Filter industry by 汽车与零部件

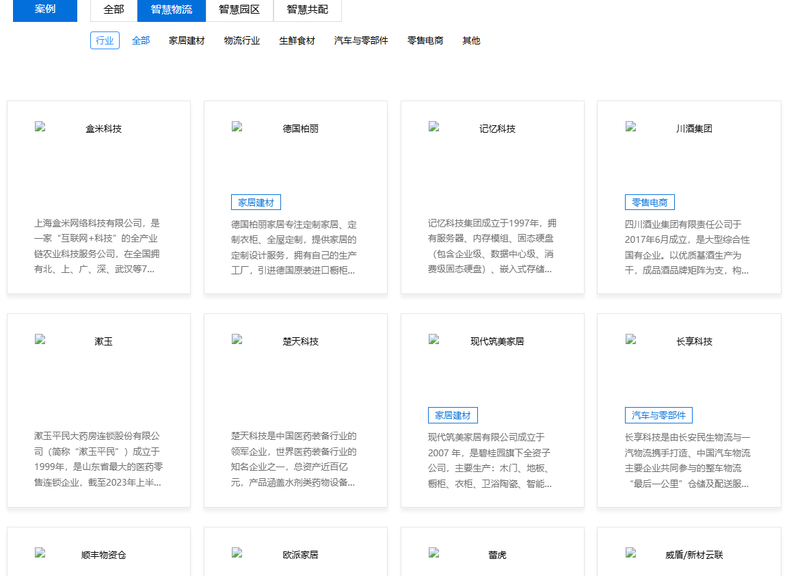[361, 41]
